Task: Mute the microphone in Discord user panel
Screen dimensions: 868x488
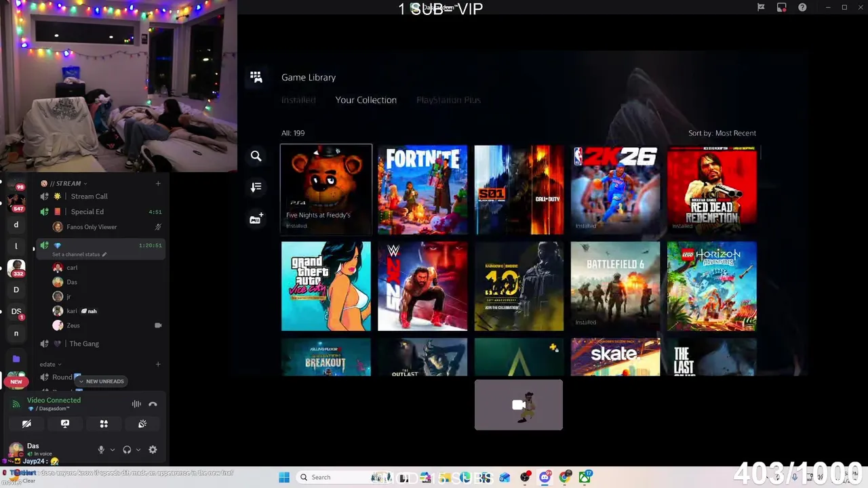Action: [x=101, y=449]
